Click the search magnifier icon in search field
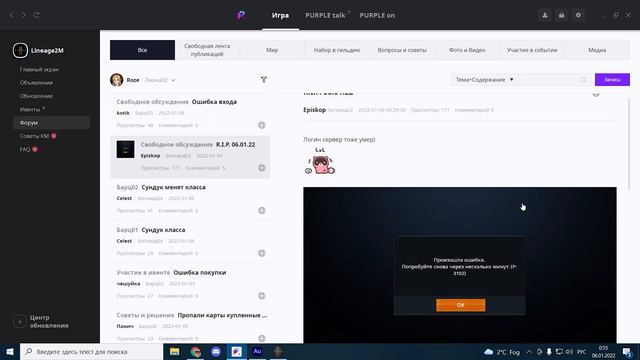 click(x=584, y=80)
